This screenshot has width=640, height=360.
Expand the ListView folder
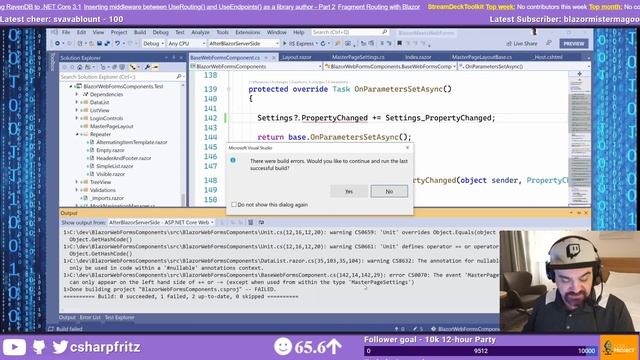tap(77, 110)
